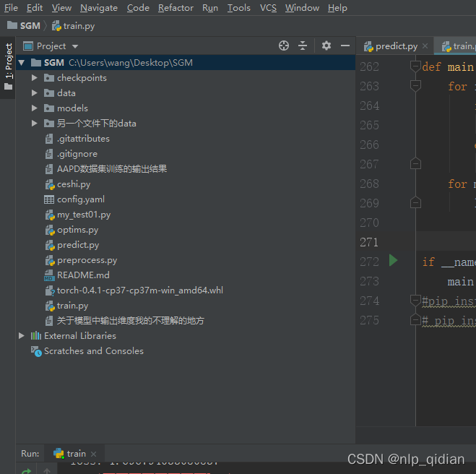Click SGM in the breadcrumb bar
Screen dimensions: 476x474
(30, 25)
